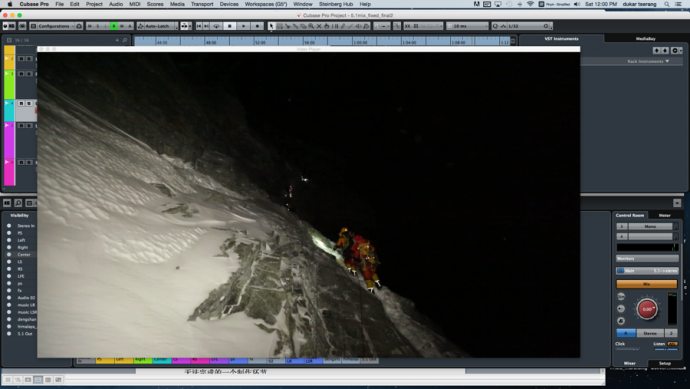This screenshot has width=690, height=389.
Task: Toggle visibility dot for Center channel
Action: click(x=9, y=254)
